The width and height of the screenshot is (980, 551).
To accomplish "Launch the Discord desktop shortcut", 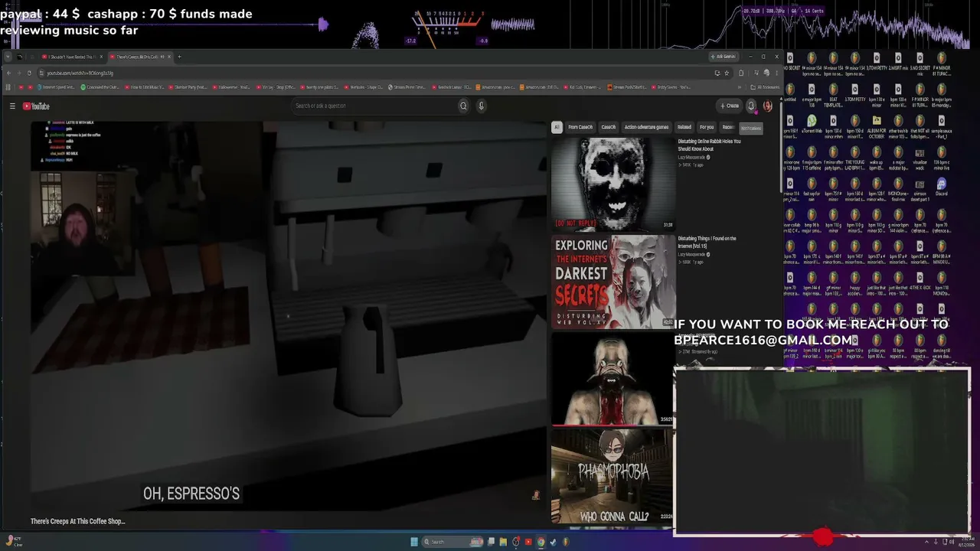I will [x=941, y=188].
